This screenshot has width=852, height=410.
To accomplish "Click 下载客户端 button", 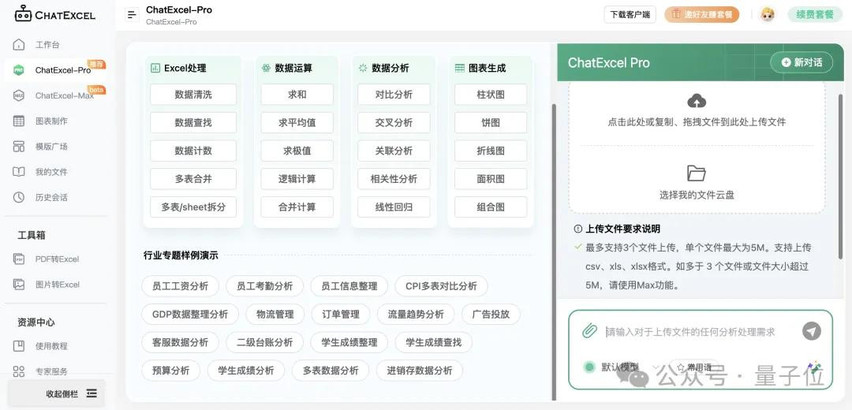I will click(630, 15).
